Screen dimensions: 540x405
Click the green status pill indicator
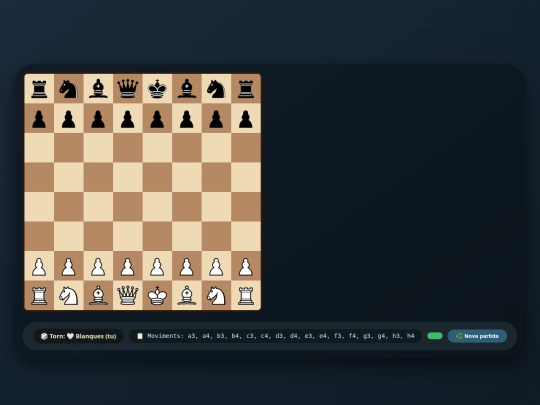[435, 336]
